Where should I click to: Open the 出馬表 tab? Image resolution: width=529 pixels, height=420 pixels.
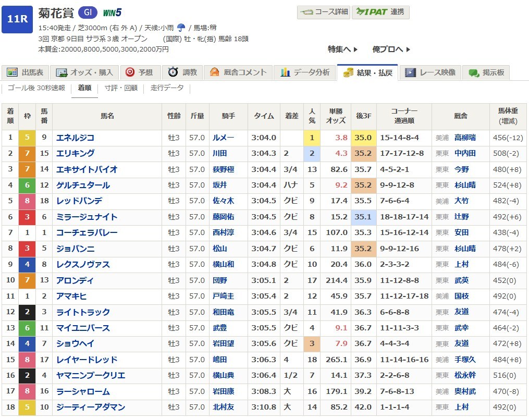(27, 72)
